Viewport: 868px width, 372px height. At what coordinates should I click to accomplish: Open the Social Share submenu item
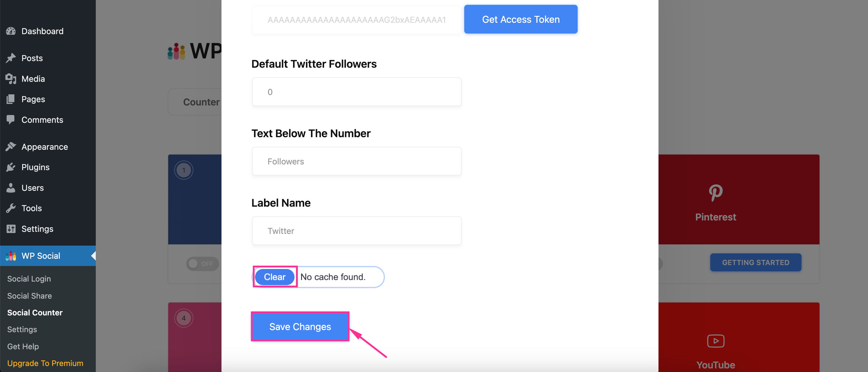point(29,296)
